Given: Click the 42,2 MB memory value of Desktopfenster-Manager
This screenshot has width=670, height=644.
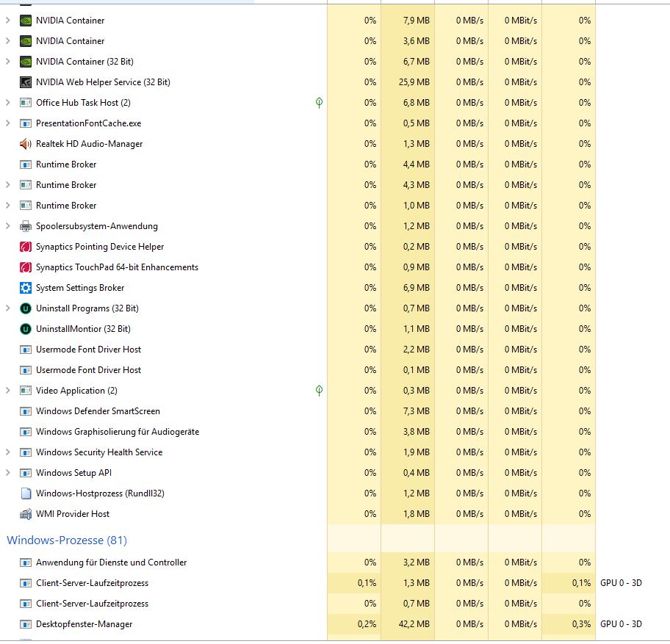Looking at the screenshot, I should click(x=414, y=624).
